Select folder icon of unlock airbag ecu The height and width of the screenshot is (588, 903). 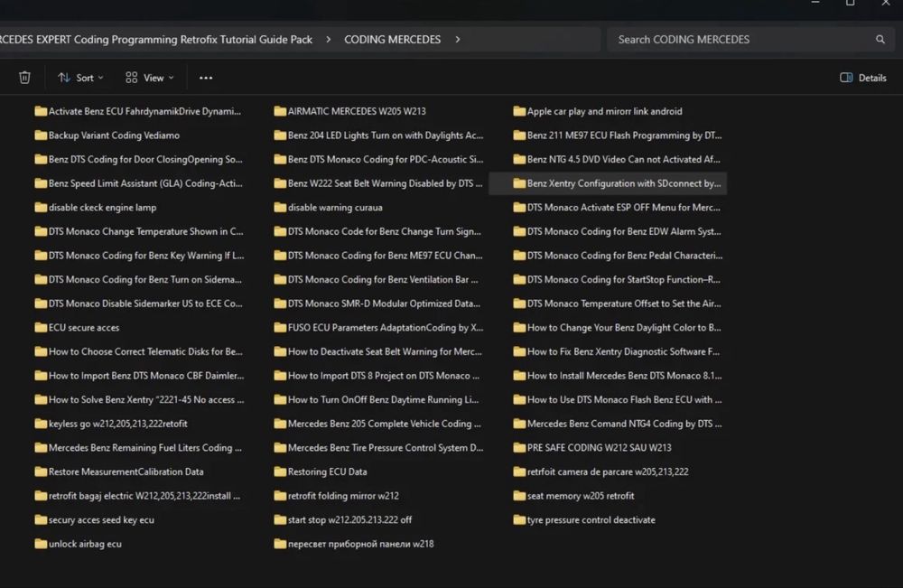(41, 544)
